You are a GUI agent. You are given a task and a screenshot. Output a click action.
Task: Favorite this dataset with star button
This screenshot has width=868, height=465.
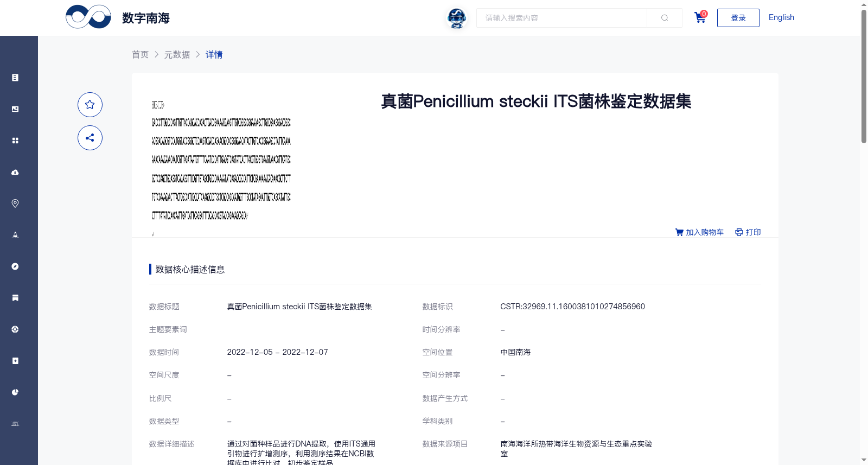pos(90,105)
